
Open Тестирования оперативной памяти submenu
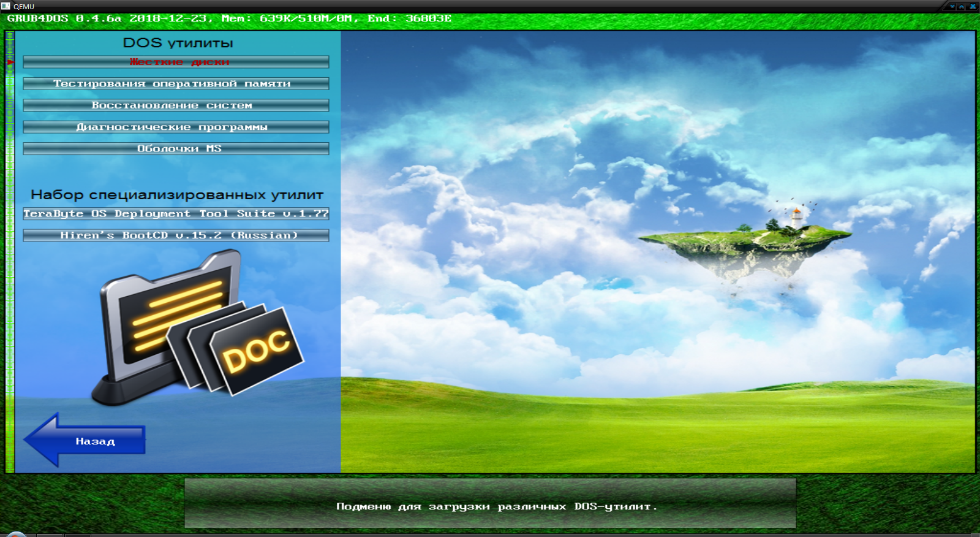176,83
